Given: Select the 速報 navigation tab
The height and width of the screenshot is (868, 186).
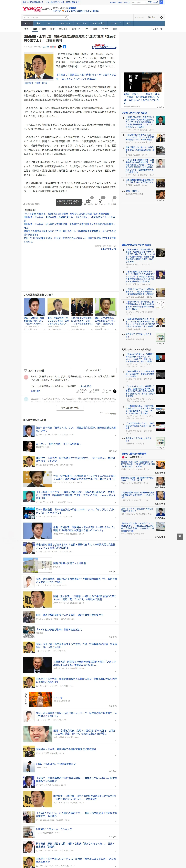Looking at the screenshot, I should [38, 24].
